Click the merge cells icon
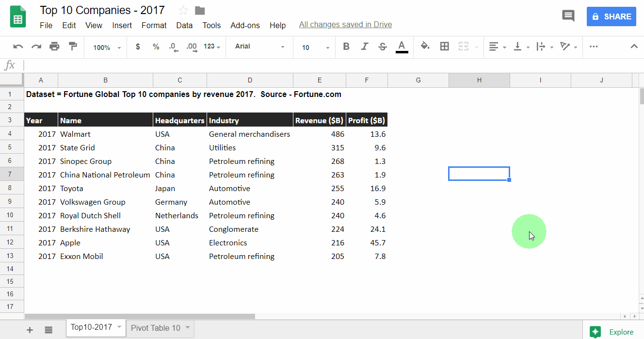Viewport: 644px width, 339px height. click(x=464, y=46)
